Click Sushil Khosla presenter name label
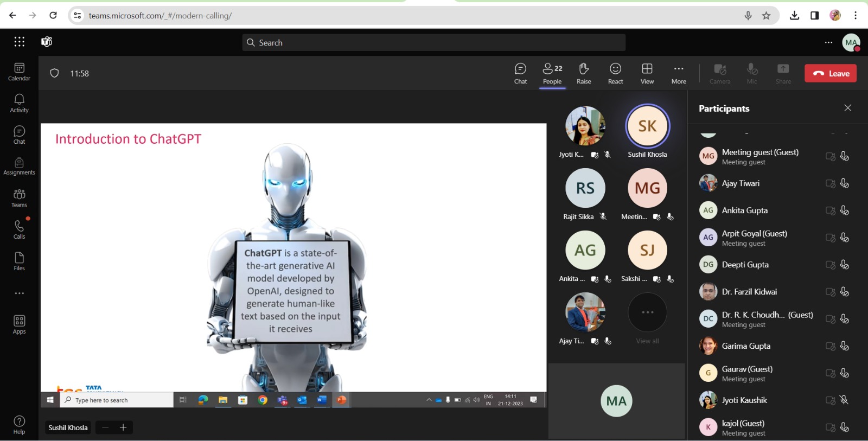Viewport: 868px width, 441px height. (x=68, y=427)
